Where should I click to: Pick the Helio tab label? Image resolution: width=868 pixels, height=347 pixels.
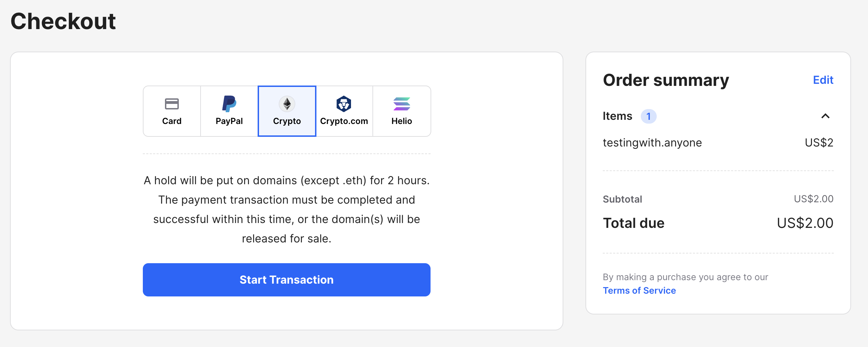click(401, 121)
